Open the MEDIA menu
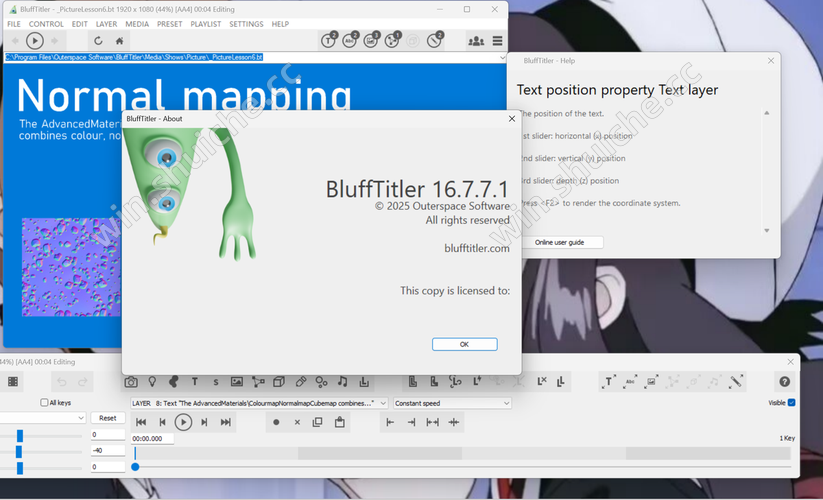 (x=137, y=24)
